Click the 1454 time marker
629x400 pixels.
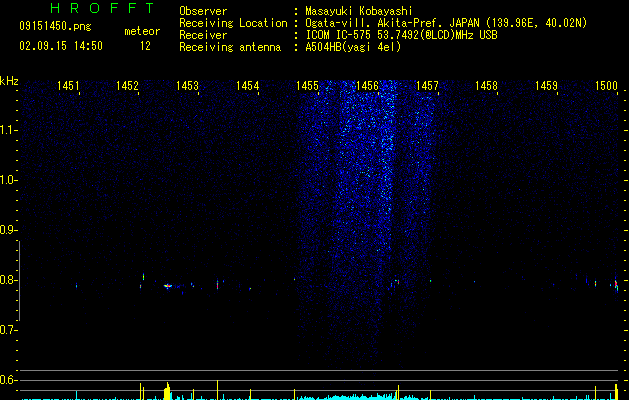coord(248,85)
